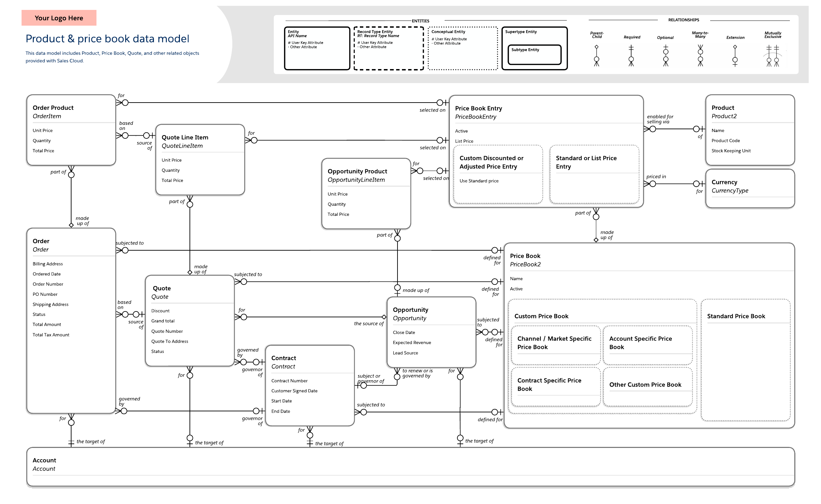Select the Quote Line Item entity title
This screenshot has width=821, height=504.
(x=185, y=137)
